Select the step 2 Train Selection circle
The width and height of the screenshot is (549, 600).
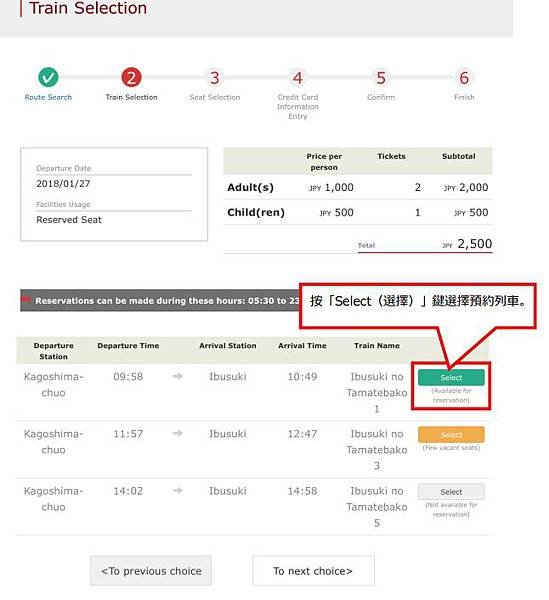[x=131, y=78]
